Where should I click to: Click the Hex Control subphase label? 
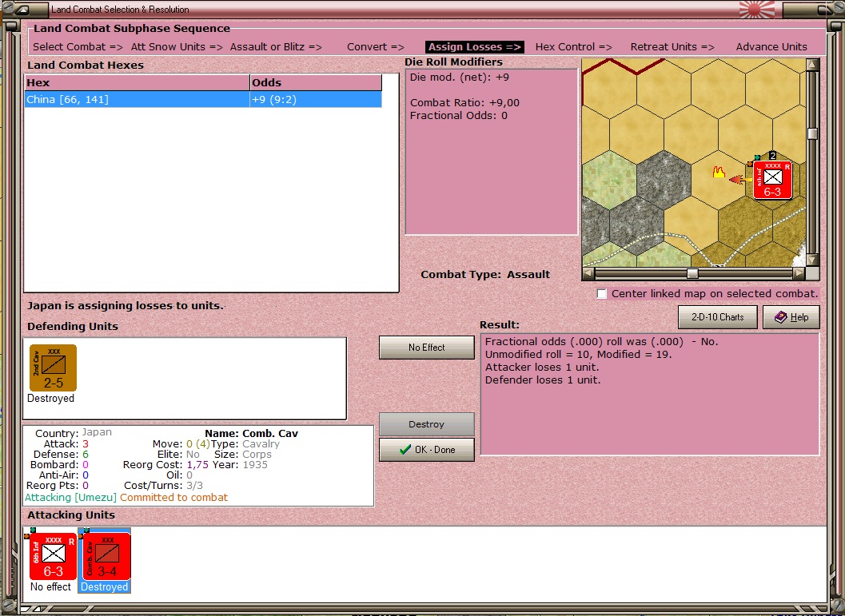573,47
